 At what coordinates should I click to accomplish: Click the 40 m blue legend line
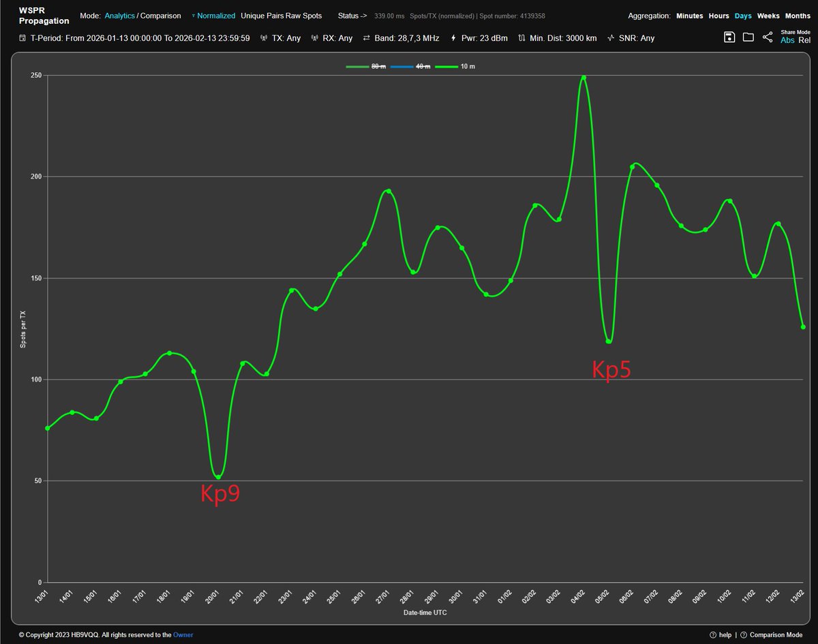(x=402, y=66)
